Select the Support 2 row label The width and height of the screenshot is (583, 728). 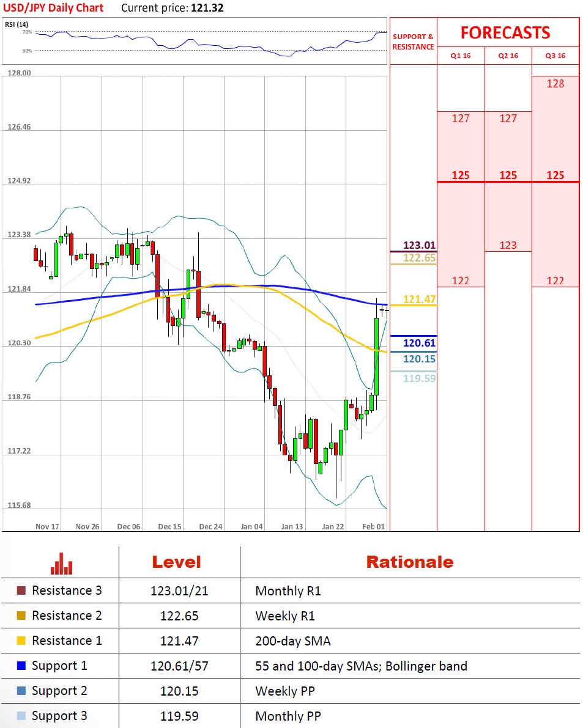tap(59, 691)
